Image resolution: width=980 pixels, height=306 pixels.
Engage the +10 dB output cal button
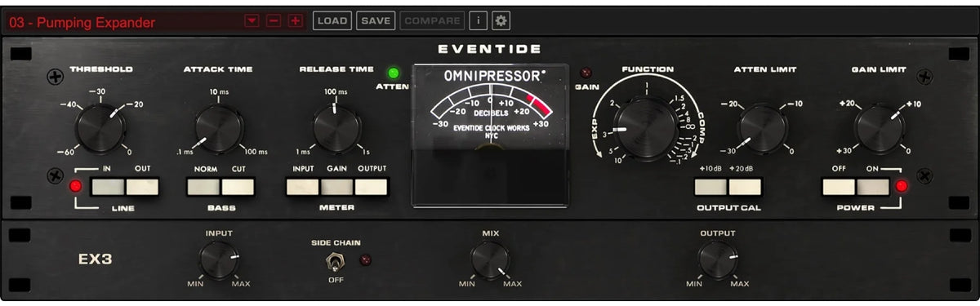click(x=710, y=186)
